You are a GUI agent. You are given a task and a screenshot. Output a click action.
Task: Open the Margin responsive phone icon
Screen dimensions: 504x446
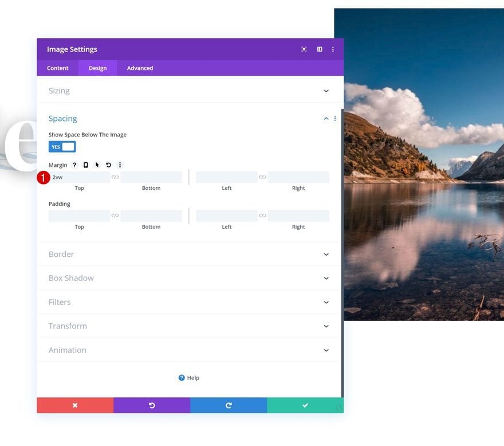pyautogui.click(x=85, y=165)
